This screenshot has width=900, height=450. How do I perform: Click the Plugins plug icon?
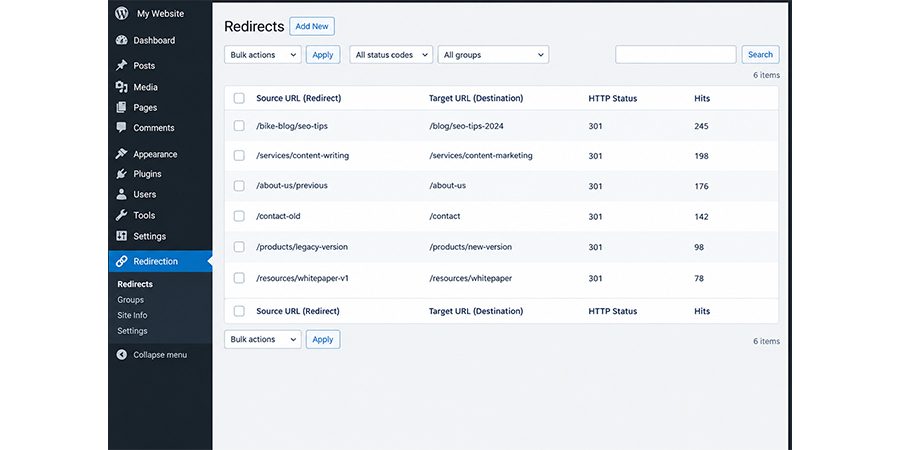click(121, 174)
